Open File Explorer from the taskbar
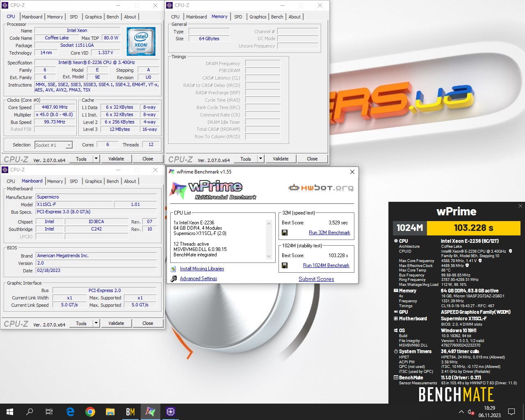525x420 pixels. tap(110, 412)
